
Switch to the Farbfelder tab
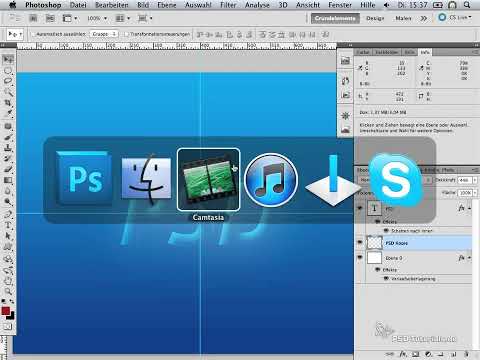pyautogui.click(x=386, y=52)
